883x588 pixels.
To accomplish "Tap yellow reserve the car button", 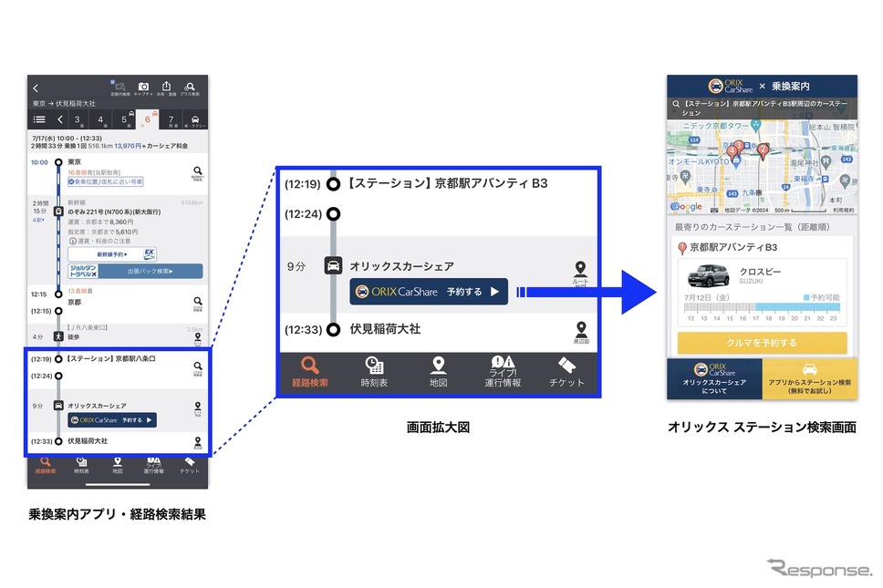I will tap(762, 343).
